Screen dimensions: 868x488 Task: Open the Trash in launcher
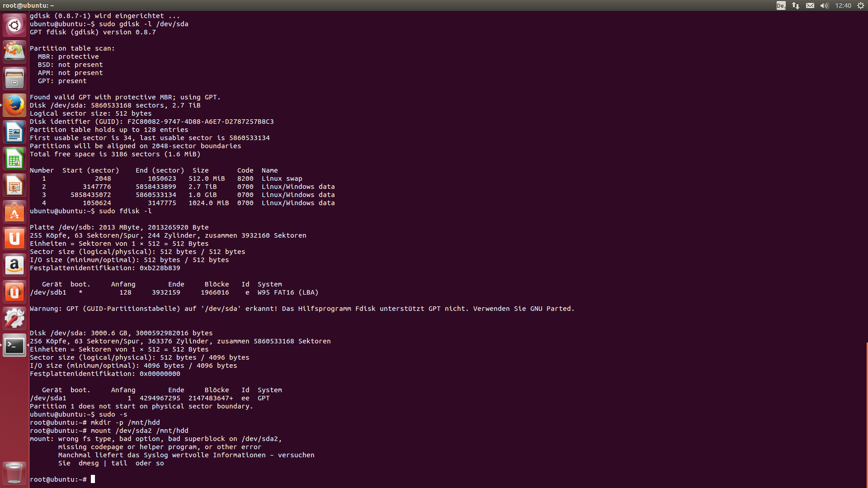14,473
